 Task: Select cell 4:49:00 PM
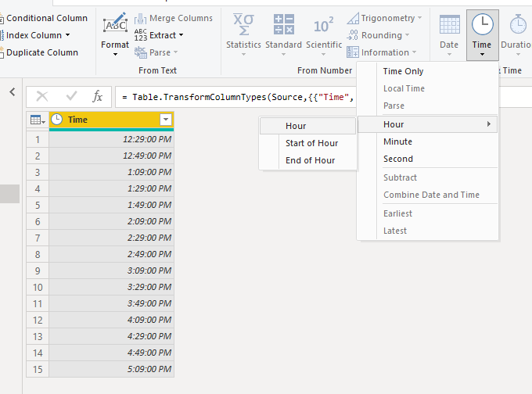111,353
